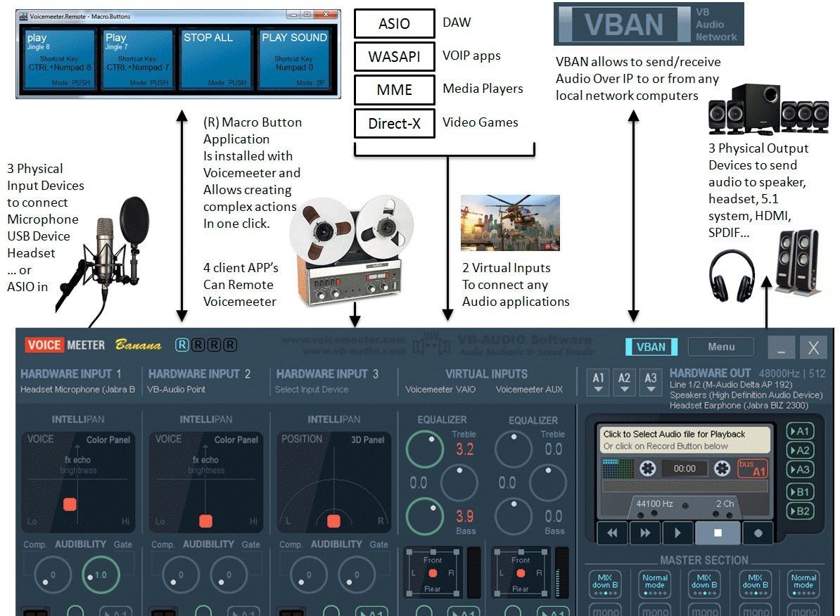Adjust the Voicemeeter VAIO Treble knob at 3.2
The image size is (840, 616).
click(425, 449)
